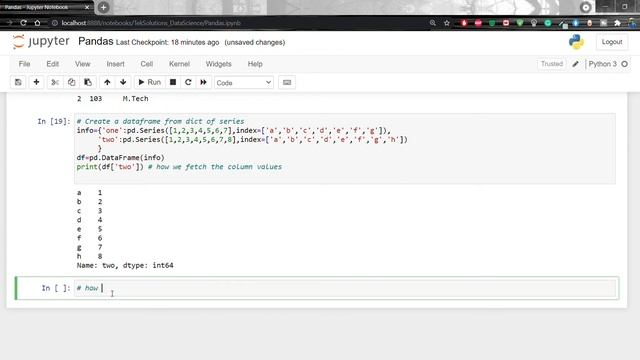
Task: Focus the empty input cell with '# how'
Action: click(345, 288)
